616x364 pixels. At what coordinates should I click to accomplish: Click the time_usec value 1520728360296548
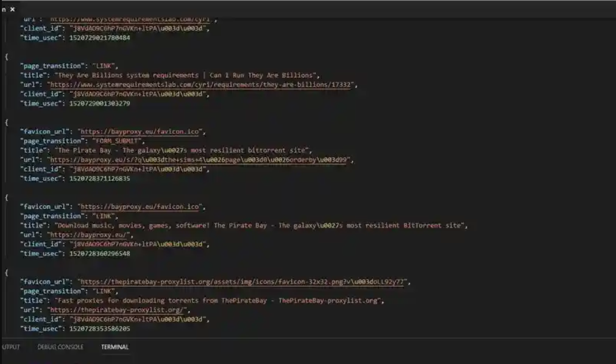click(x=99, y=254)
